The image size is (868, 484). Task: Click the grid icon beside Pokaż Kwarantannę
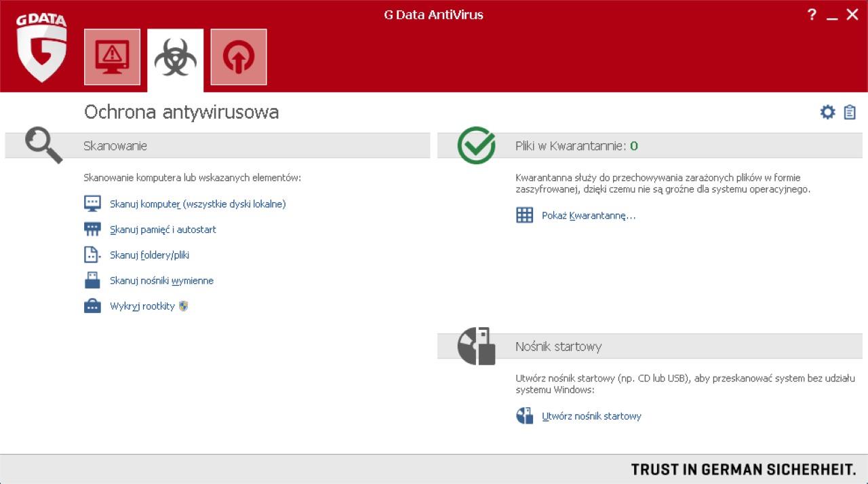(525, 216)
